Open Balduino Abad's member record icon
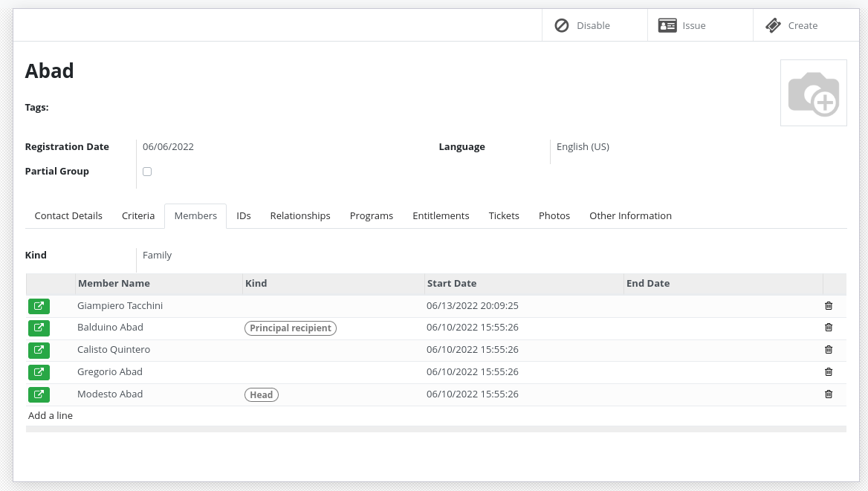The image size is (868, 491). [39, 328]
